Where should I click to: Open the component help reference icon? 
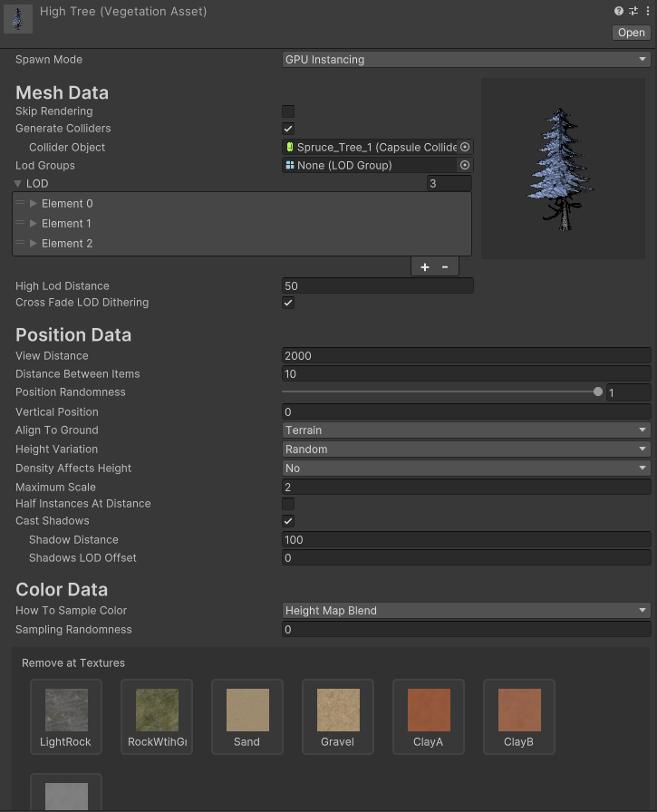[x=619, y=12]
